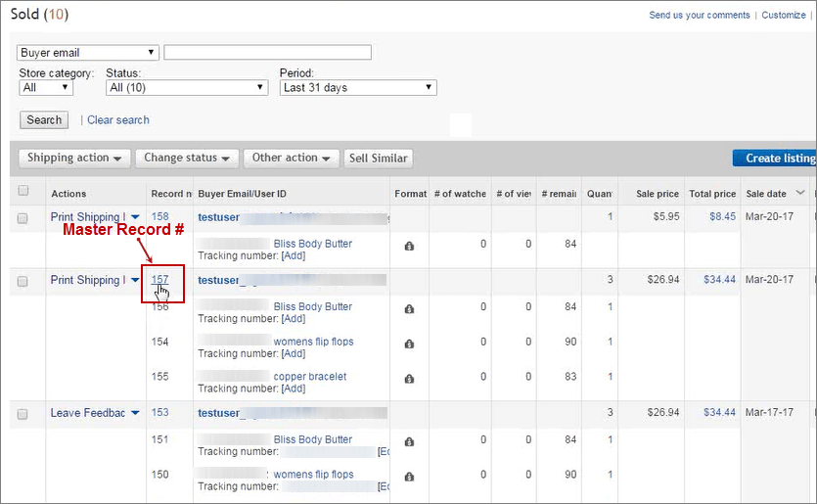Sort by Sale price column header

pyautogui.click(x=658, y=194)
